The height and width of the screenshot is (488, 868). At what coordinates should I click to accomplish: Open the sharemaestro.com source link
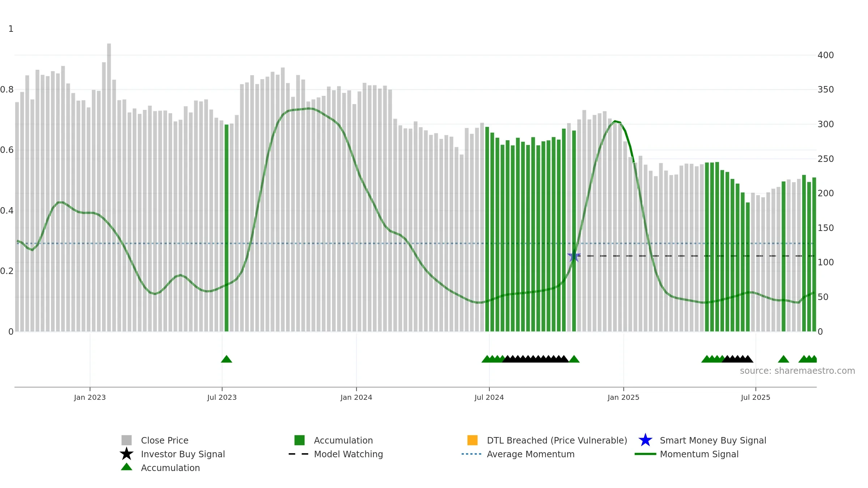pyautogui.click(x=797, y=371)
